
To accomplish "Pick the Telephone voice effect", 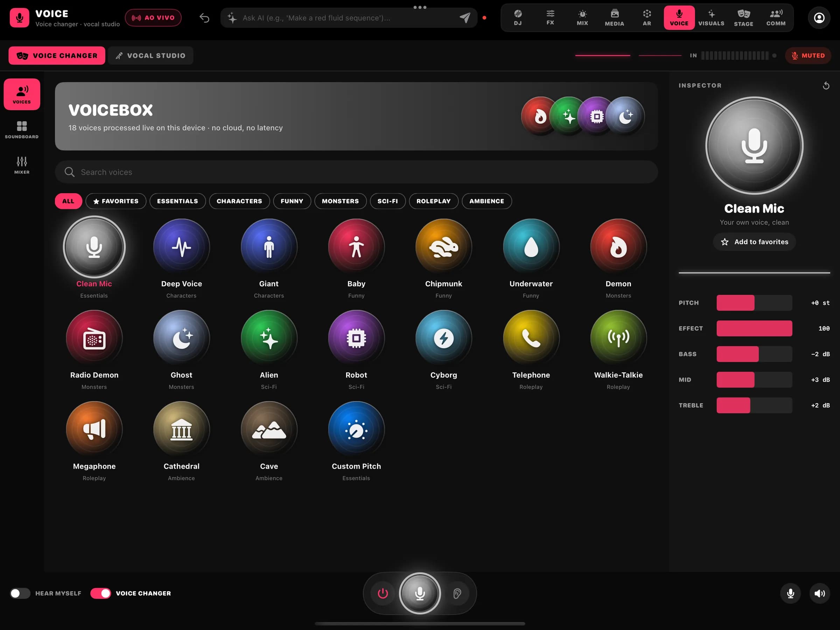I will (531, 338).
